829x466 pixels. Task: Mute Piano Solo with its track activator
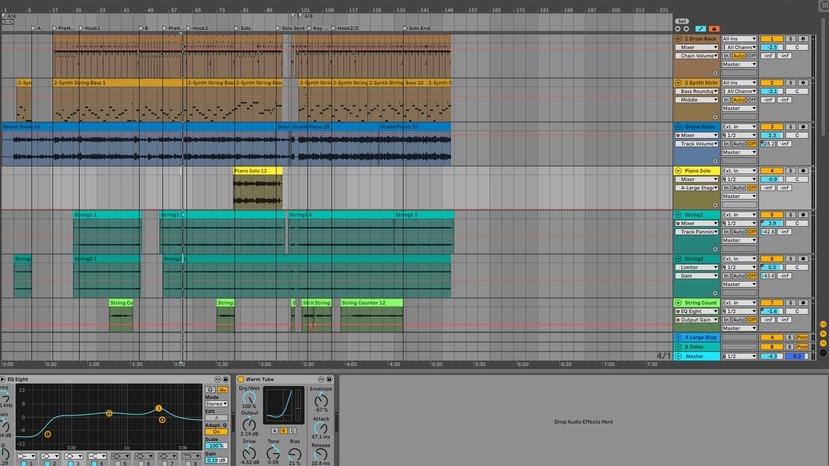point(771,171)
